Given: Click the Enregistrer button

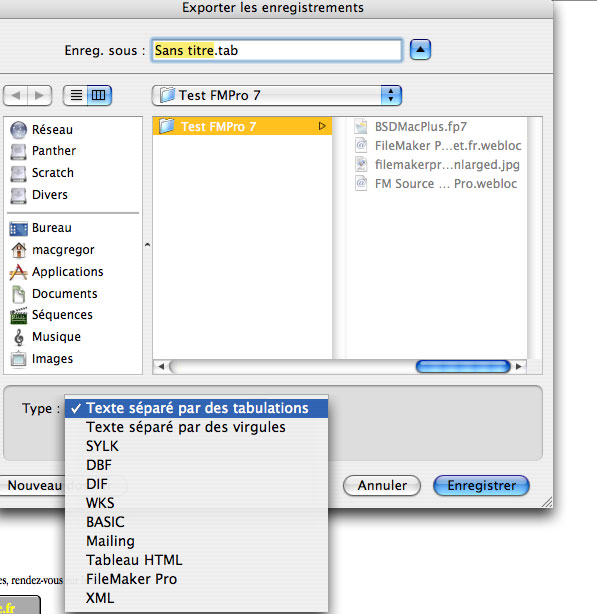Looking at the screenshot, I should 481,486.
